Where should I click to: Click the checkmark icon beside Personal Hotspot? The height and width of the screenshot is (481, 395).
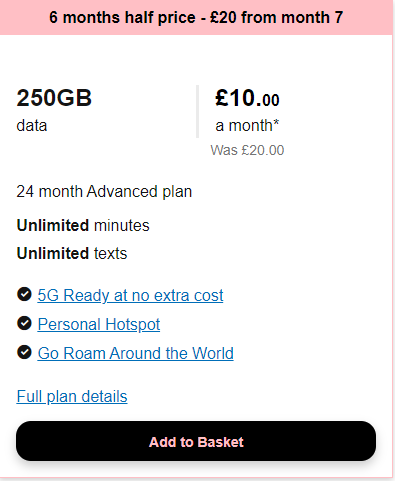point(24,323)
